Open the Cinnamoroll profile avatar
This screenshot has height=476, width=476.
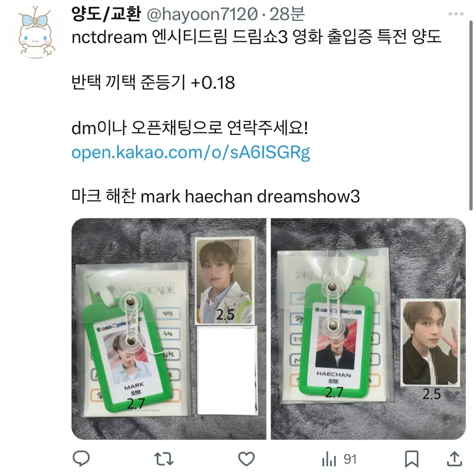point(36,32)
